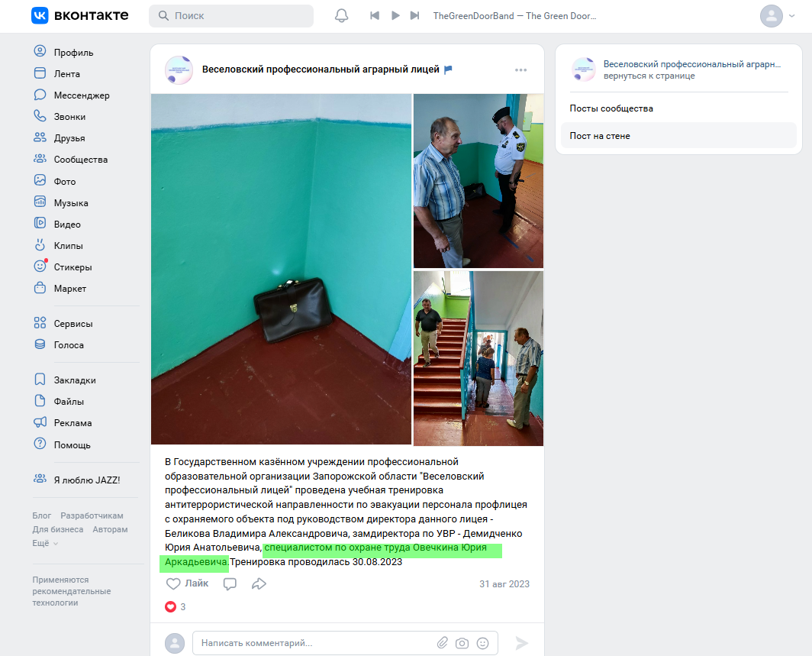Viewport: 812px width, 656px height.
Task: Attach a file with the paperclip icon
Action: [x=443, y=643]
